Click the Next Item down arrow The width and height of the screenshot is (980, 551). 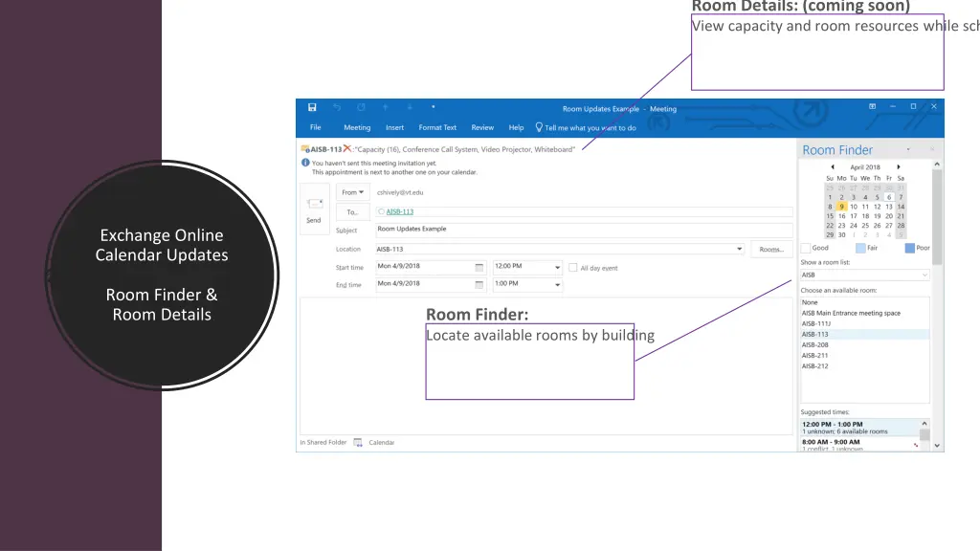tap(410, 107)
